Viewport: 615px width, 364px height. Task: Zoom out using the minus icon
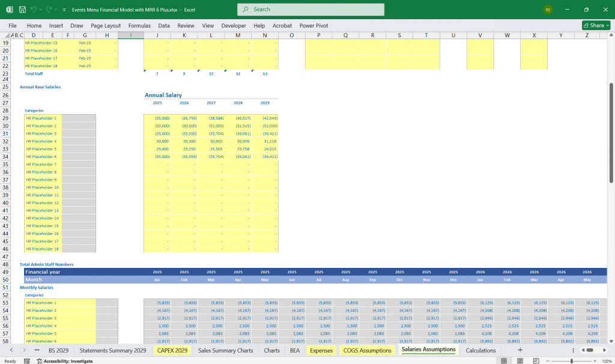[x=548, y=359]
